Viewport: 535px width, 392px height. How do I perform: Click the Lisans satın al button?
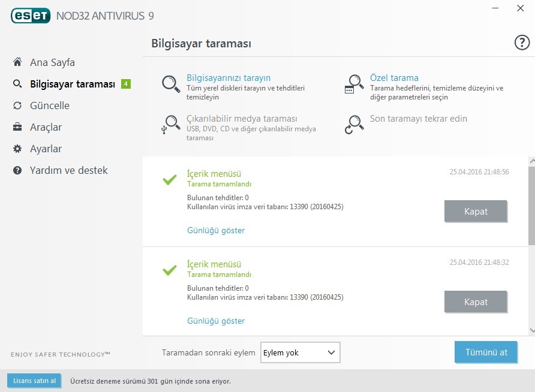[34, 381]
